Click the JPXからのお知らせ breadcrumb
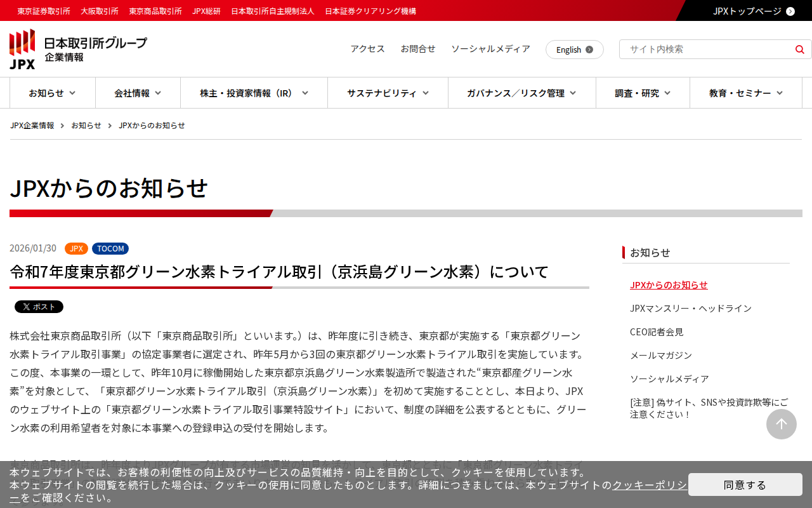The image size is (812, 508). pos(152,125)
